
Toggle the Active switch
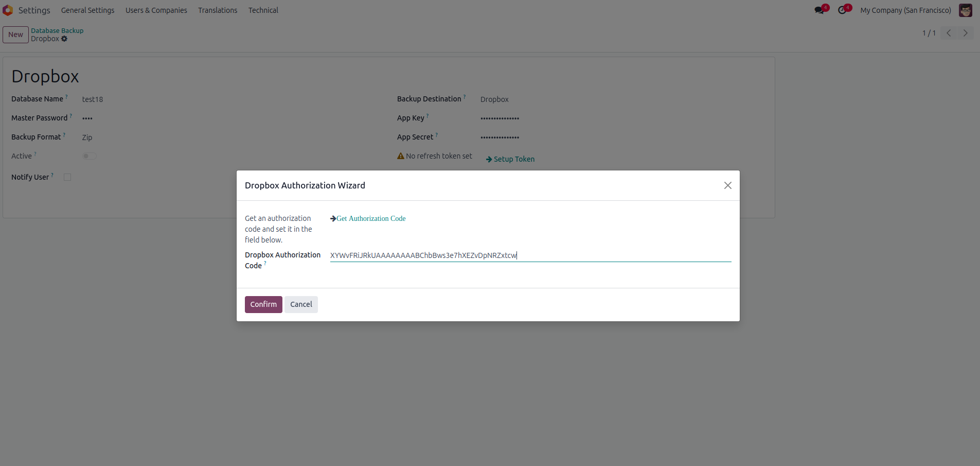pos(89,156)
